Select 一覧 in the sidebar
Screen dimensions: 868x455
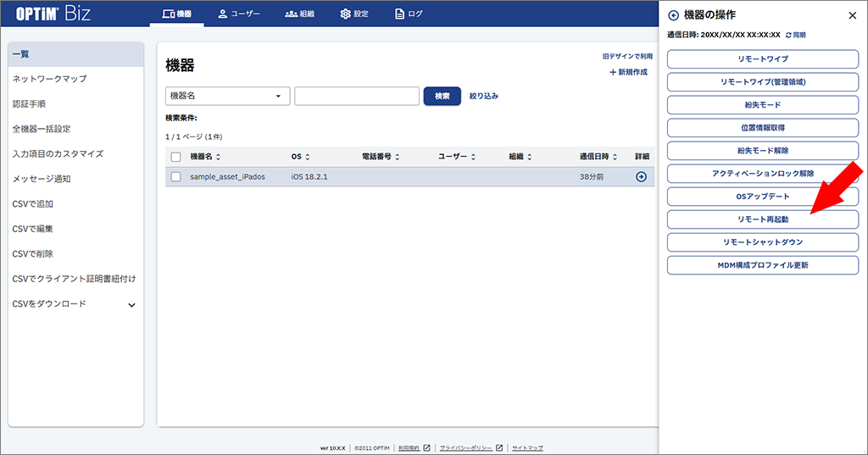pos(75,54)
